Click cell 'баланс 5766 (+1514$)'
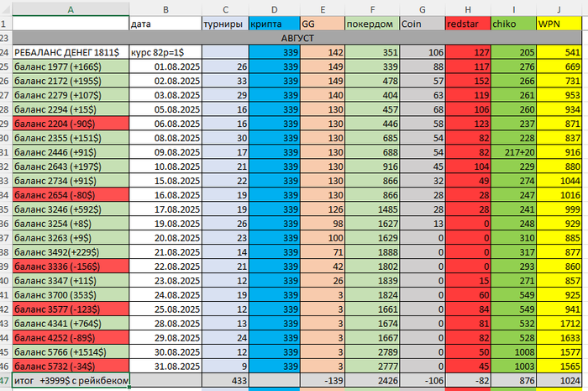588x391 pixels. click(71, 352)
